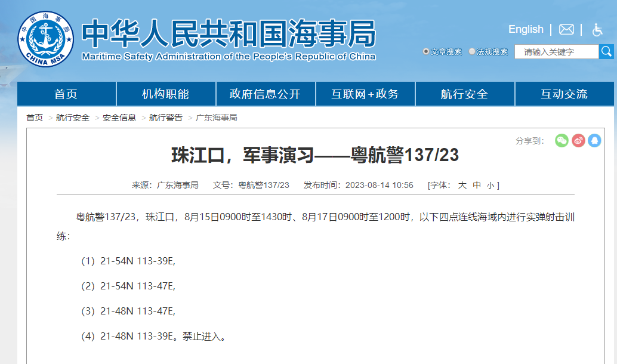Open the 互动交流 navigation tab

[564, 94]
